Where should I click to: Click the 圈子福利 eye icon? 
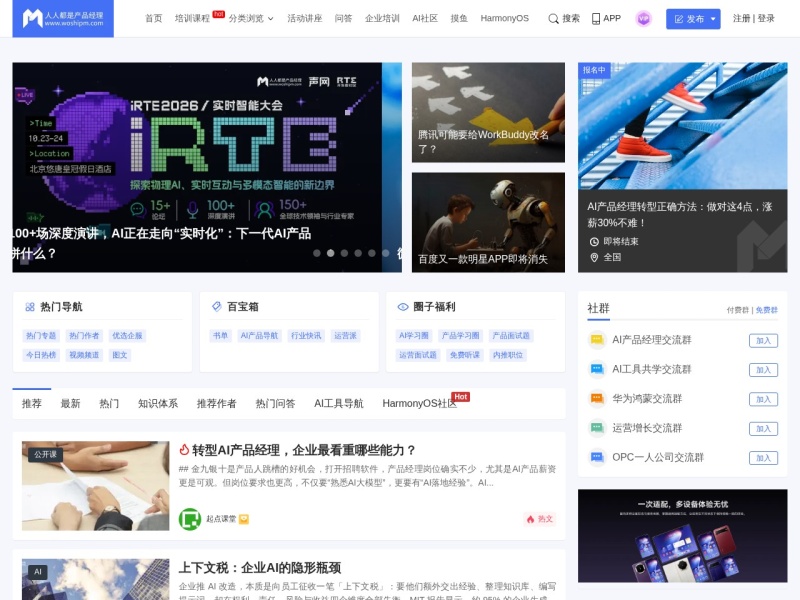[403, 307]
